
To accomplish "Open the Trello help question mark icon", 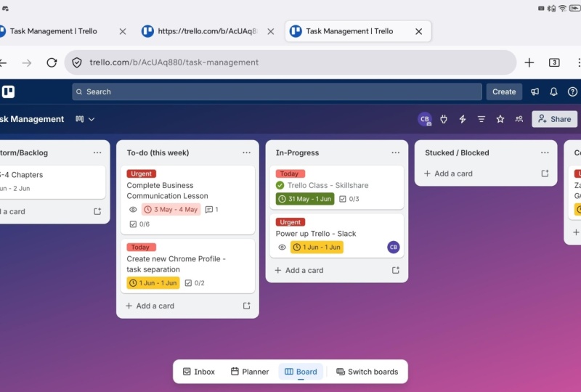I will point(572,91).
